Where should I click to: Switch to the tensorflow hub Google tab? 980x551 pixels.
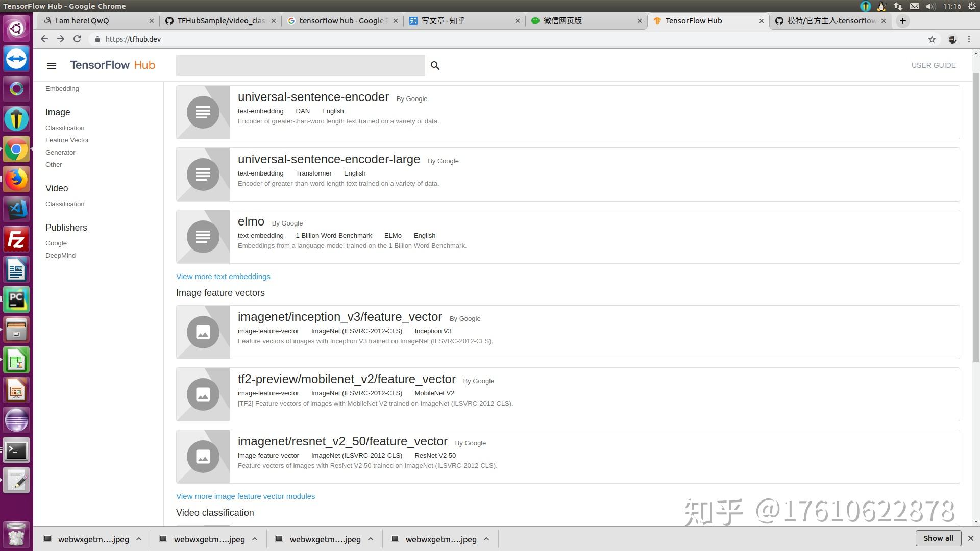pyautogui.click(x=341, y=21)
